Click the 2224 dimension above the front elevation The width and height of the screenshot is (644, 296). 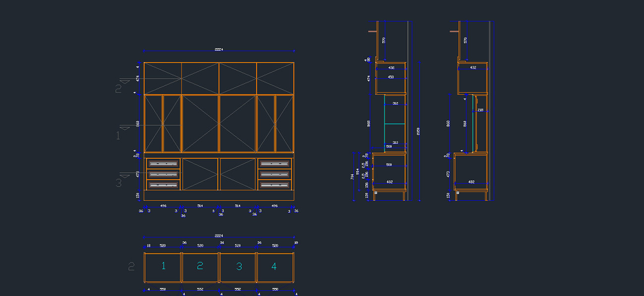click(x=218, y=49)
